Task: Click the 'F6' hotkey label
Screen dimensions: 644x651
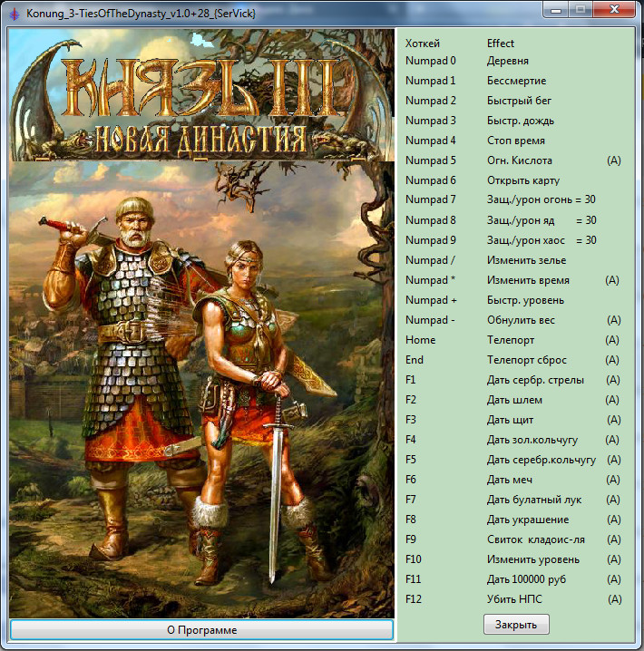Action: 411,480
